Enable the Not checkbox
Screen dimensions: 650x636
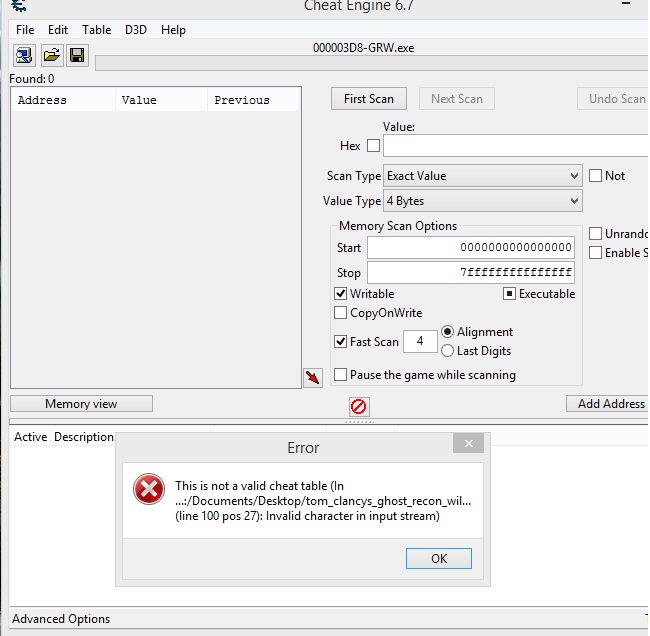tap(595, 175)
